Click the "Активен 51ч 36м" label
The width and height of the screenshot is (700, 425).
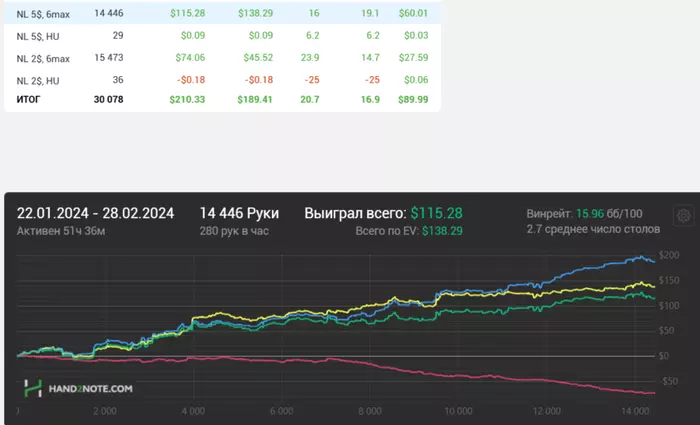point(61,231)
